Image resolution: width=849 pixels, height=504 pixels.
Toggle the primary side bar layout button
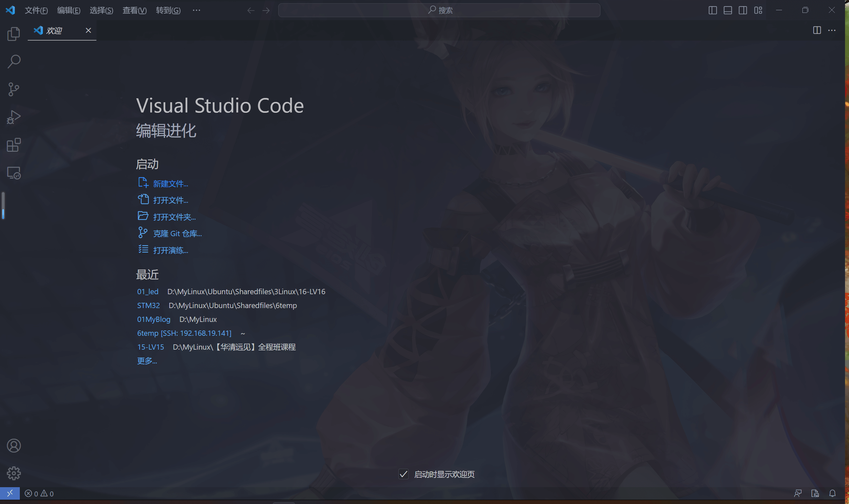[713, 10]
